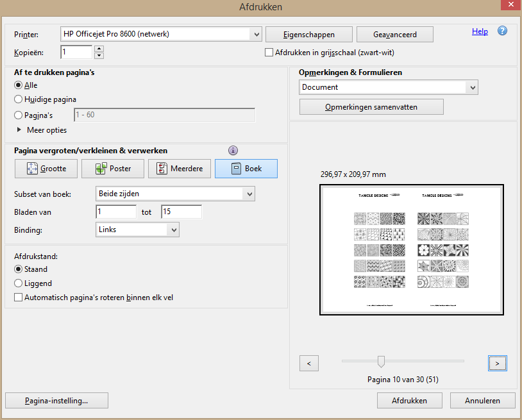Image resolution: width=522 pixels, height=420 pixels.
Task: Open the Printer dropdown list
Action: coord(257,34)
